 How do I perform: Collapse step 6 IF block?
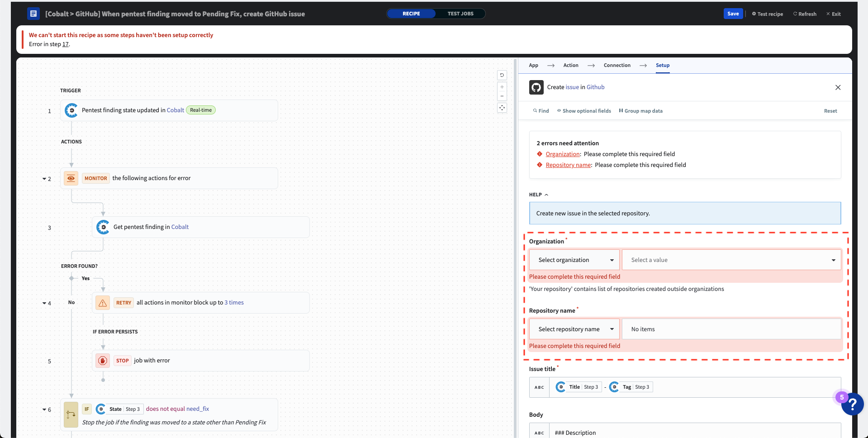point(44,409)
